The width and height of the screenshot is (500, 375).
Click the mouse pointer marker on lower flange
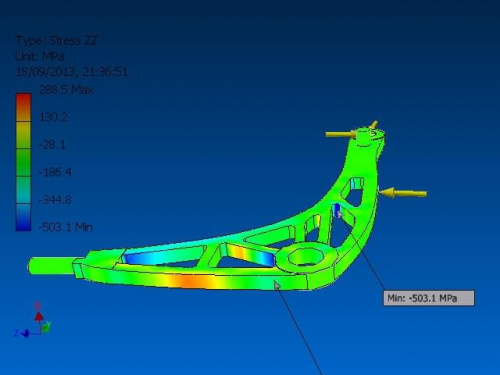(x=277, y=285)
